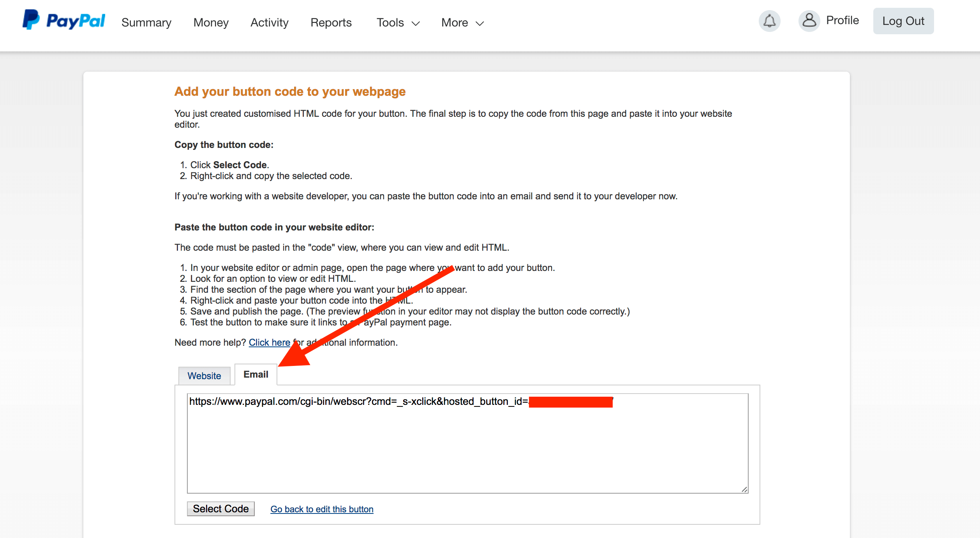Viewport: 980px width, 538px height.
Task: Switch to the Website tab
Action: tap(204, 376)
